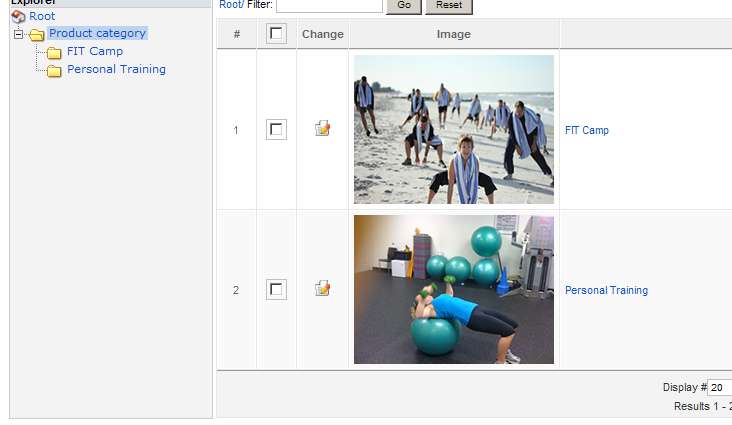Viewport: 732px width, 425px height.
Task: Click the edit icon for Personal Training row
Action: (x=323, y=288)
